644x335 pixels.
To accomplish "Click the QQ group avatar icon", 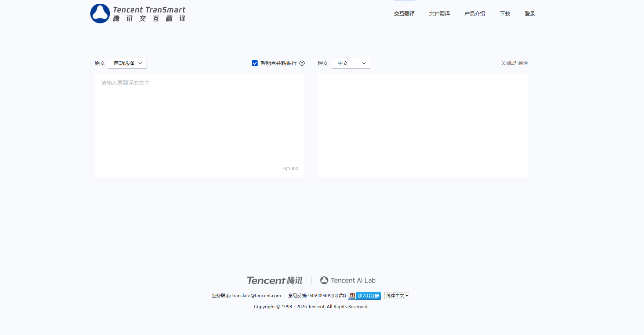I will 352,296.
